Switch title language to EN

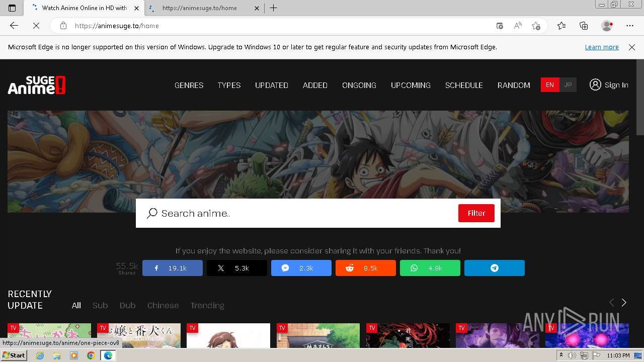coord(550,85)
